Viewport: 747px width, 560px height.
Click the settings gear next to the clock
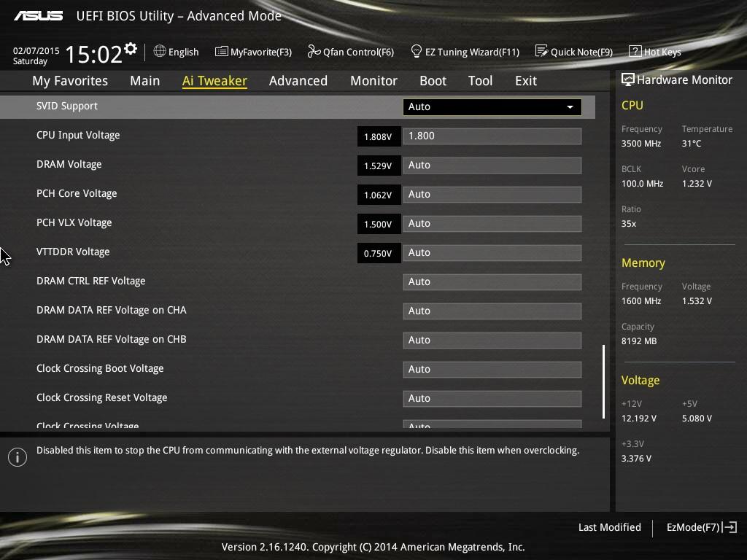[131, 49]
